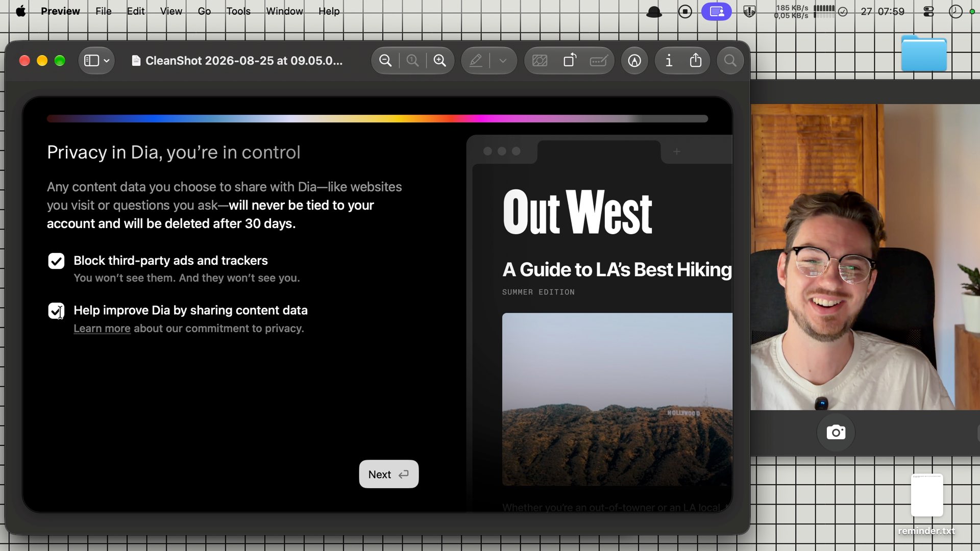980x551 pixels.
Task: Click the date and time 27 07:59
Action: 883,12
